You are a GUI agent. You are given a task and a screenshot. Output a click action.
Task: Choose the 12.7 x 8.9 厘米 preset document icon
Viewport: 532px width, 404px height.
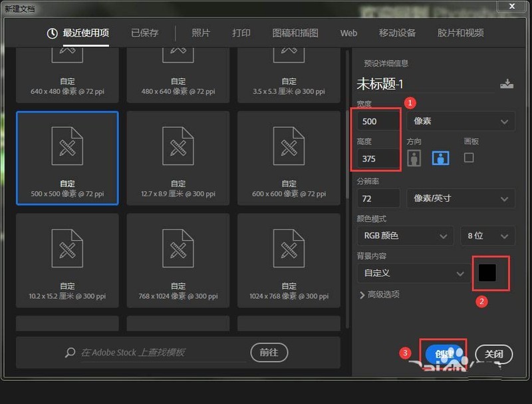point(178,146)
